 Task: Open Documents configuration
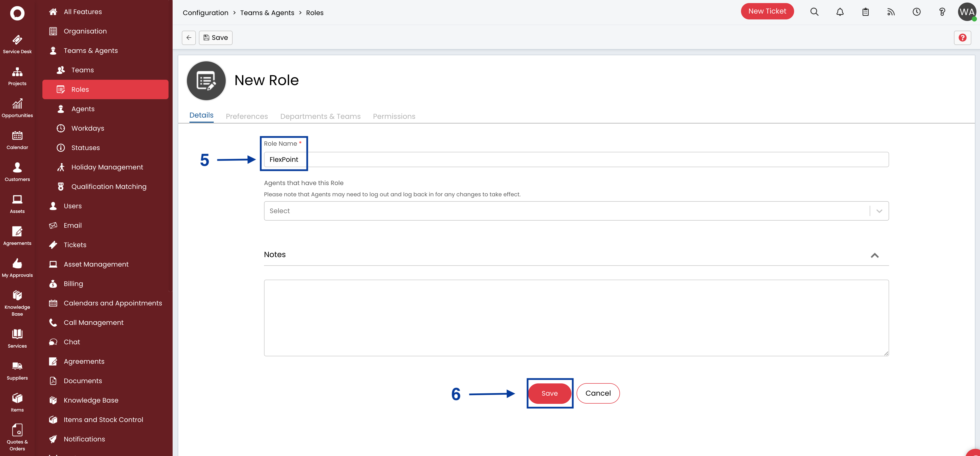tap(105, 381)
